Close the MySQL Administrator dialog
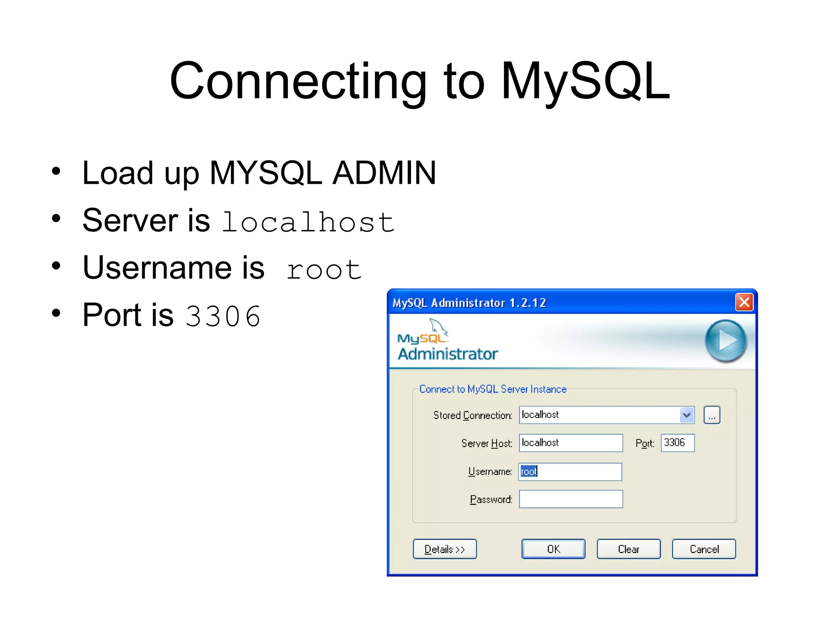Image resolution: width=840 pixels, height=630 pixels. click(x=744, y=302)
